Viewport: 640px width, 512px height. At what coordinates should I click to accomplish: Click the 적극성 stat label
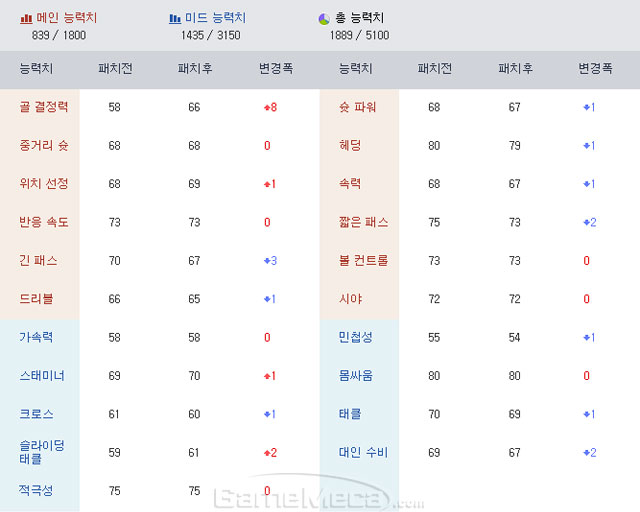pos(36,490)
